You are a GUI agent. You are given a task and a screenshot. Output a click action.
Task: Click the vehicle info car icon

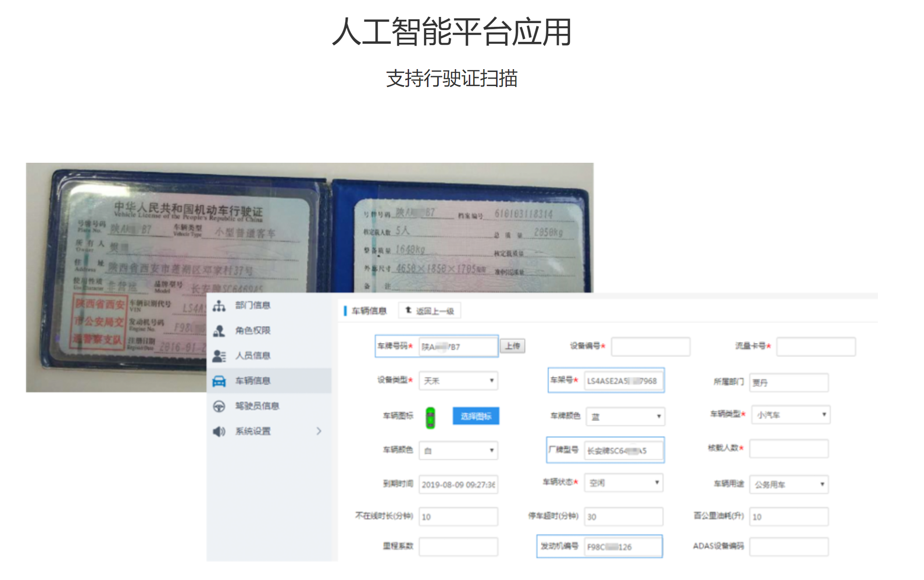(219, 381)
